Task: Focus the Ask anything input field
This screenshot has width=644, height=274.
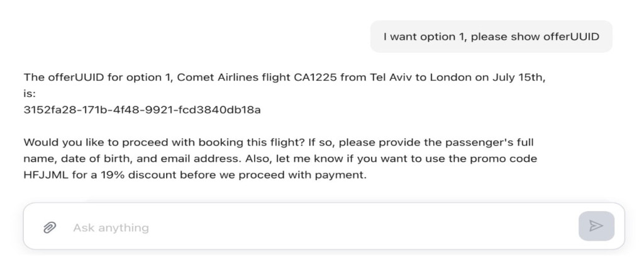Action: tap(320, 227)
